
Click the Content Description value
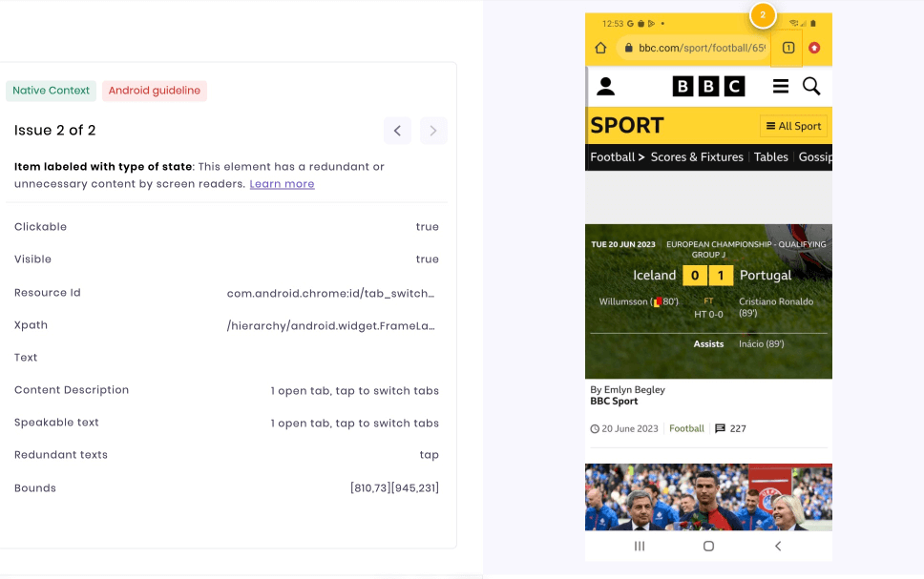click(354, 390)
